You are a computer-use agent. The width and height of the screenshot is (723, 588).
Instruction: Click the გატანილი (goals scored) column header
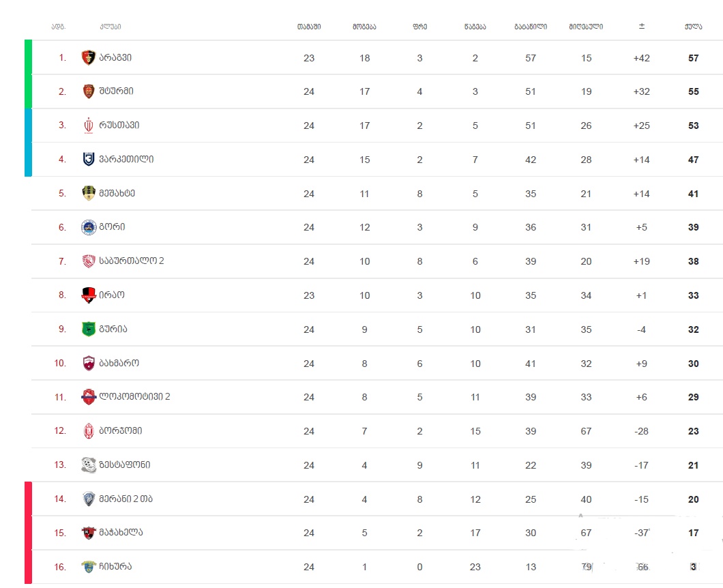click(530, 27)
